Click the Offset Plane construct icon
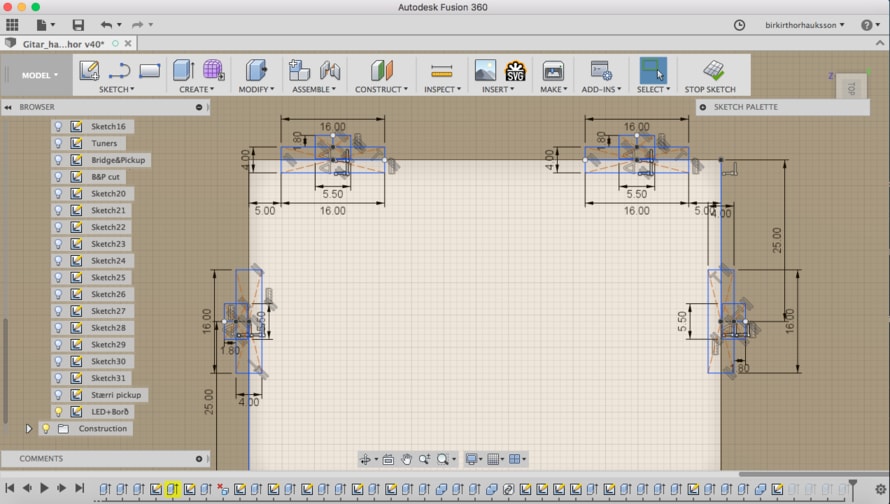This screenshot has height=504, width=890. [381, 70]
